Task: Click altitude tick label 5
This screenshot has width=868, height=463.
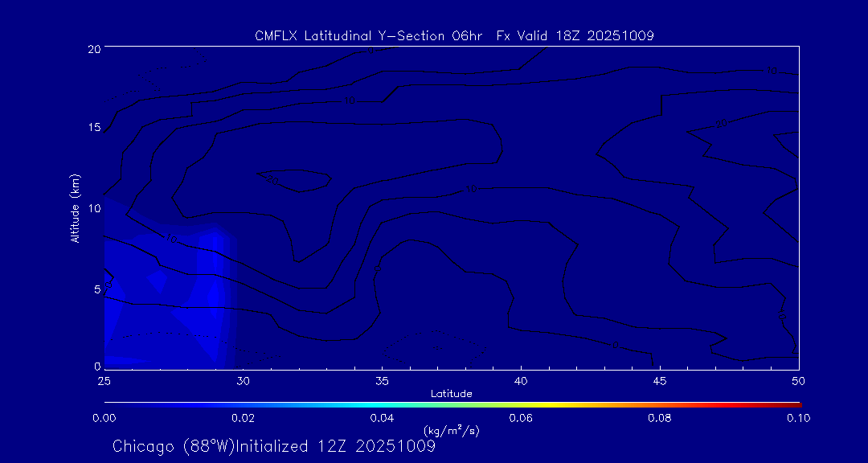Action: click(x=97, y=289)
